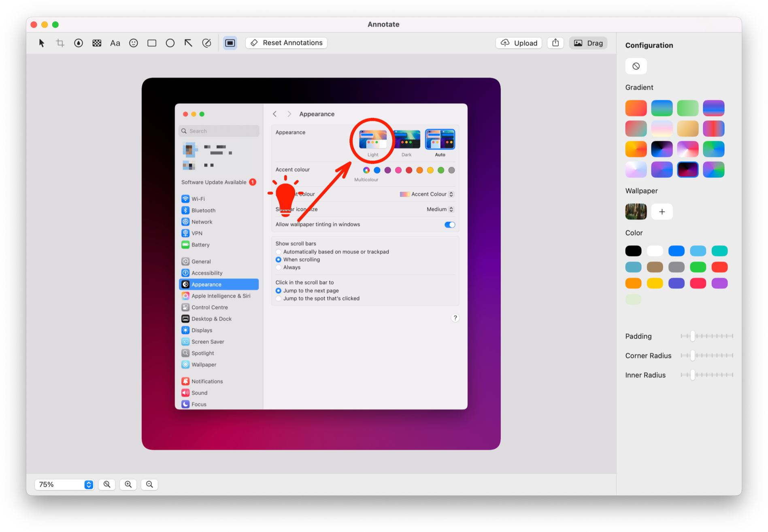Click the Reset Annotations button
Screen dimensions: 768x532
pyautogui.click(x=286, y=42)
